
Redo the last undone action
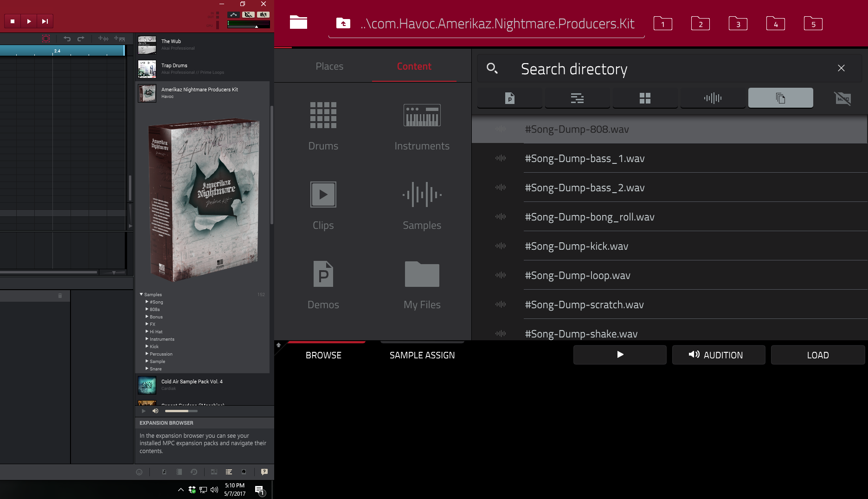point(81,39)
